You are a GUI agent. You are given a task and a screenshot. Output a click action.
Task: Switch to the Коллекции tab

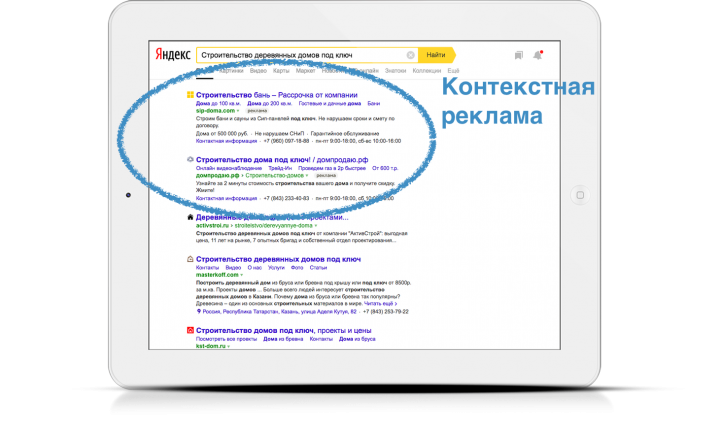427,71
